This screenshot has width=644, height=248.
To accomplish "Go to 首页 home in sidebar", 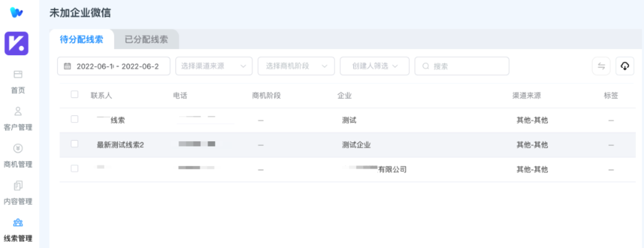I will tap(18, 81).
